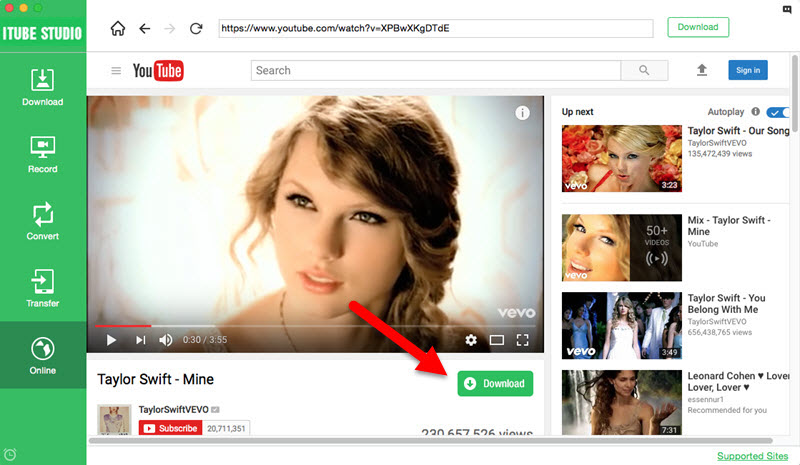
Task: Open the feedback chat icon
Action: click(x=787, y=9)
